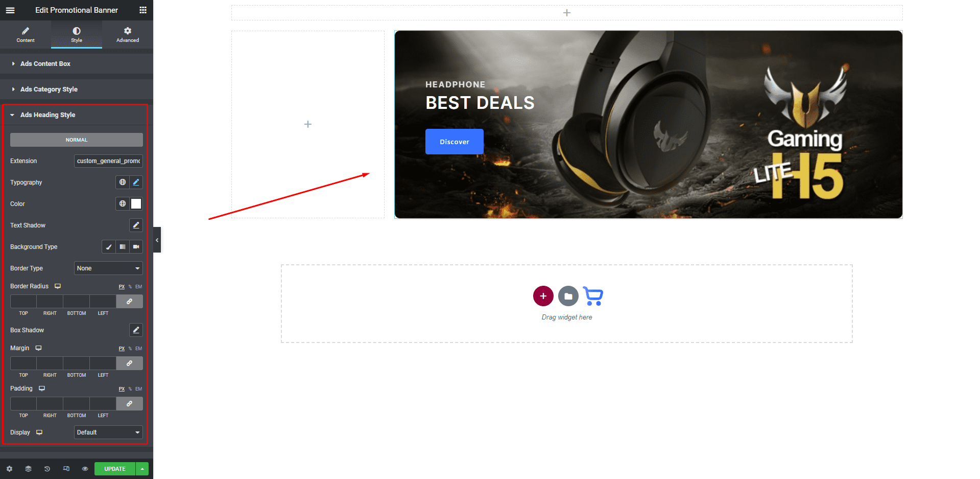Open the hamburger menu in panel header
980x479 pixels.
(10, 10)
